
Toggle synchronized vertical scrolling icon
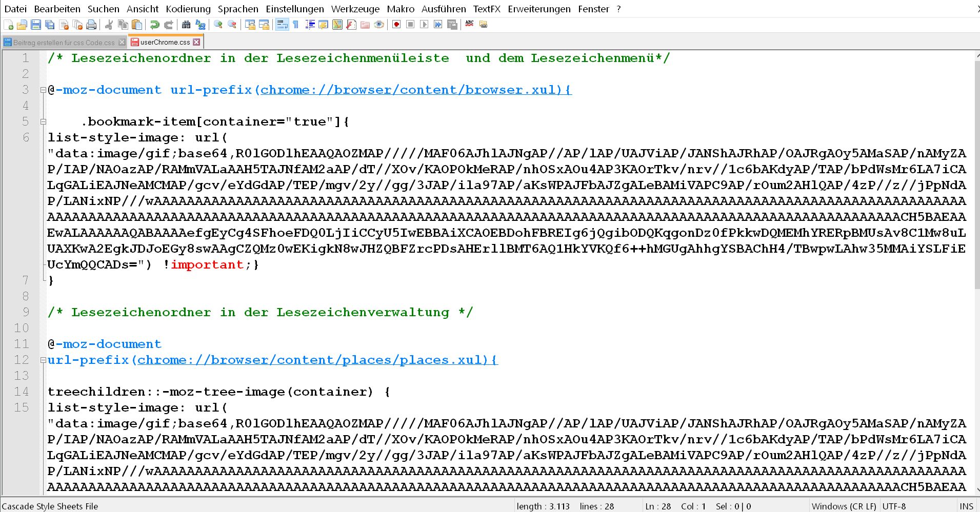[250, 25]
